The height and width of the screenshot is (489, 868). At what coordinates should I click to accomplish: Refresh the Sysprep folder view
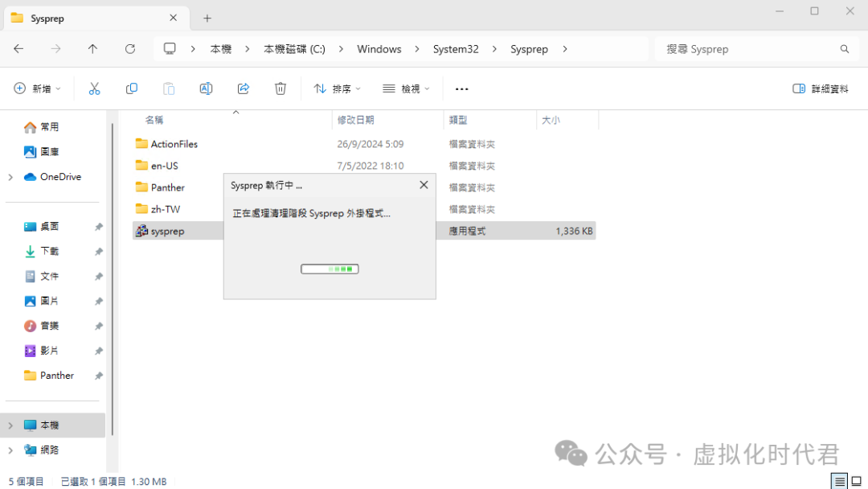tap(130, 49)
